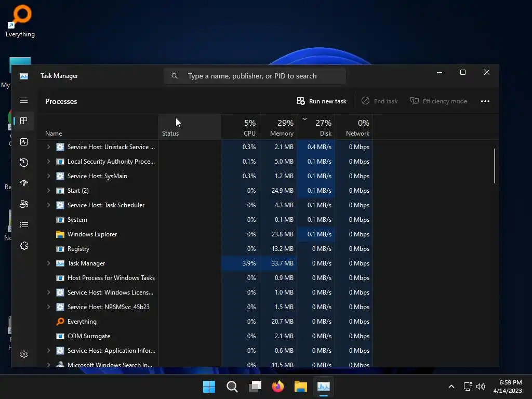Image resolution: width=532 pixels, height=399 pixels.
Task: Expand Service Host: Application Information row
Action: (x=48, y=351)
